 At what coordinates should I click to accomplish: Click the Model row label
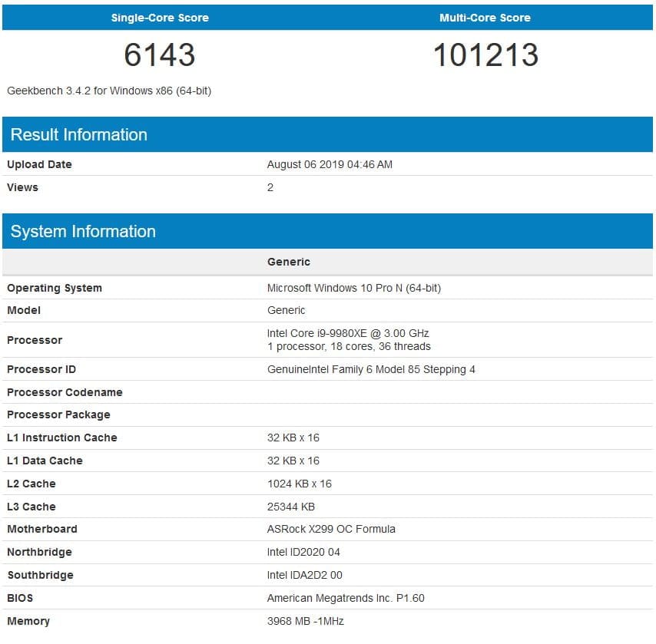(24, 310)
